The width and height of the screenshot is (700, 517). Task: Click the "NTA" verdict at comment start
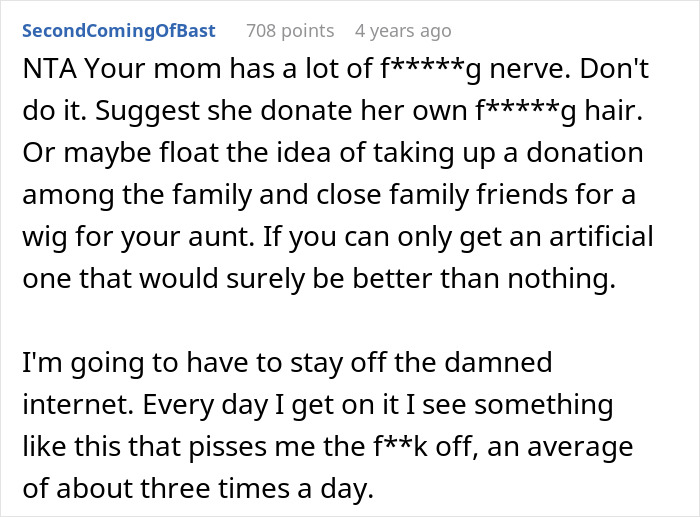pos(46,75)
